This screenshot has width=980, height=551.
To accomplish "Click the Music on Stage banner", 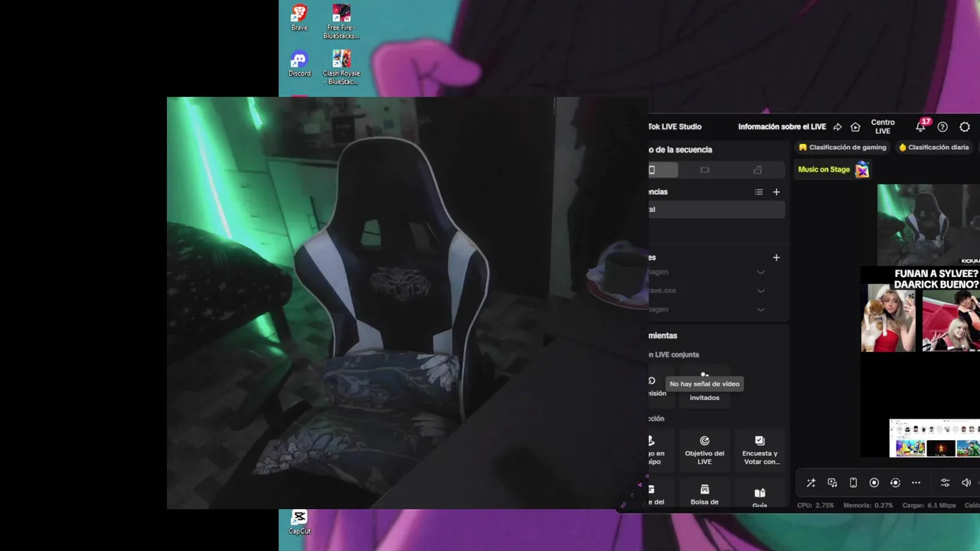I will click(x=833, y=170).
